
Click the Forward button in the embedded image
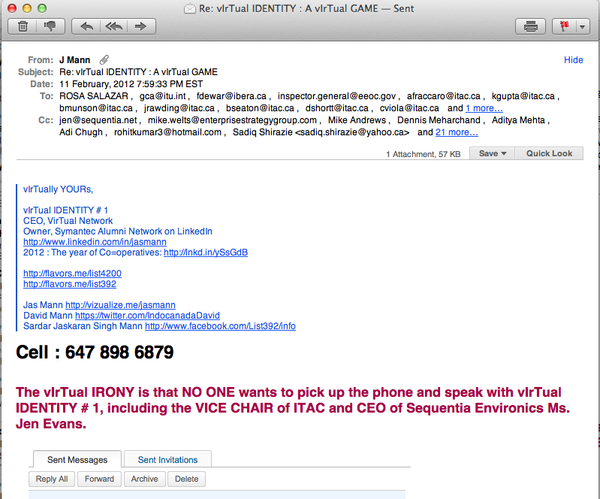click(99, 479)
